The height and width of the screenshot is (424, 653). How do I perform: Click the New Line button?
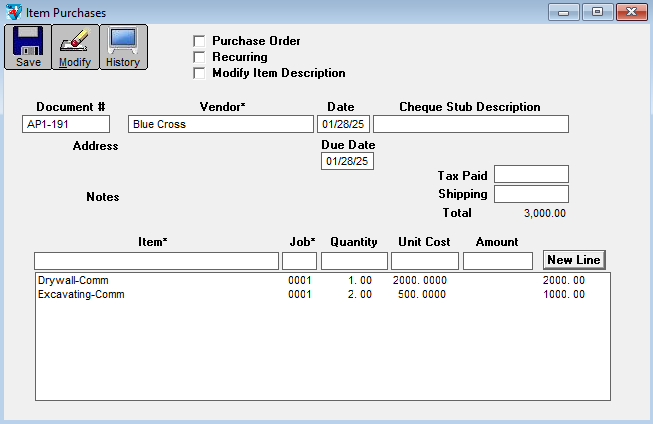(x=574, y=260)
